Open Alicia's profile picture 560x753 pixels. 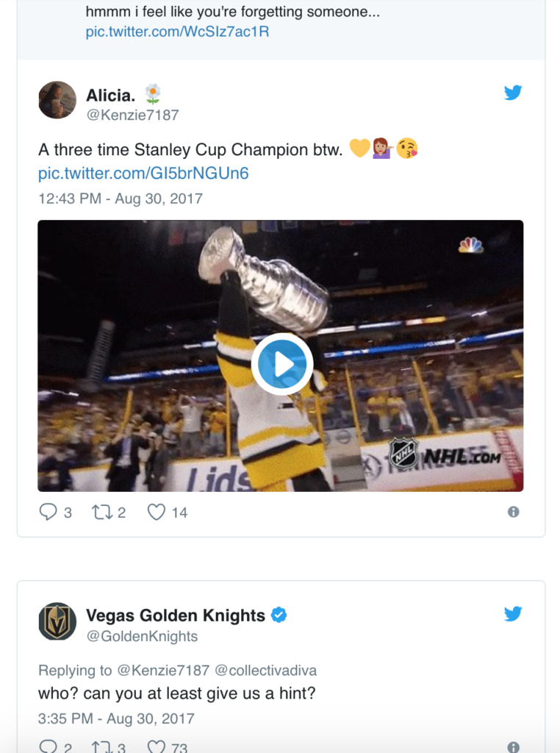click(x=57, y=100)
